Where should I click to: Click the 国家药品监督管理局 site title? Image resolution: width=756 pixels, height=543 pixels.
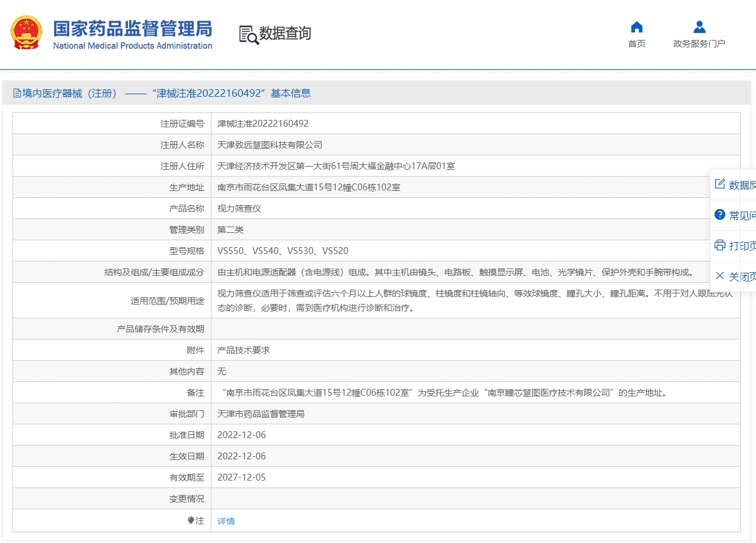(132, 29)
